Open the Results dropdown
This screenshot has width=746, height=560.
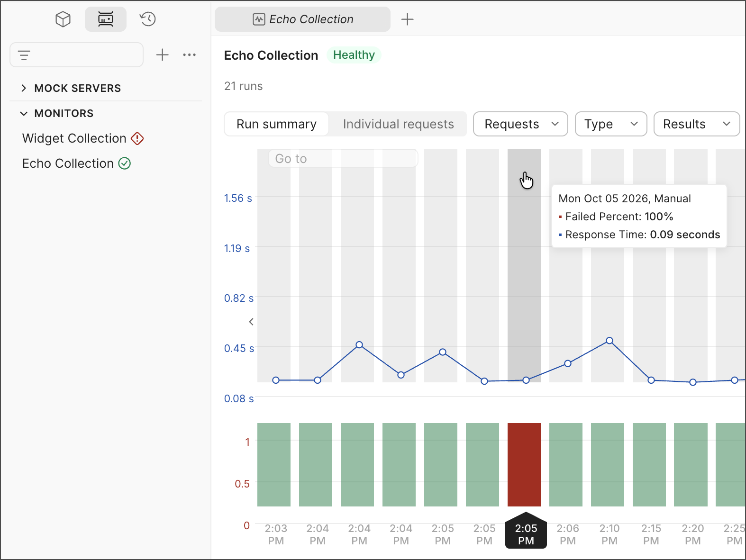[x=697, y=124]
